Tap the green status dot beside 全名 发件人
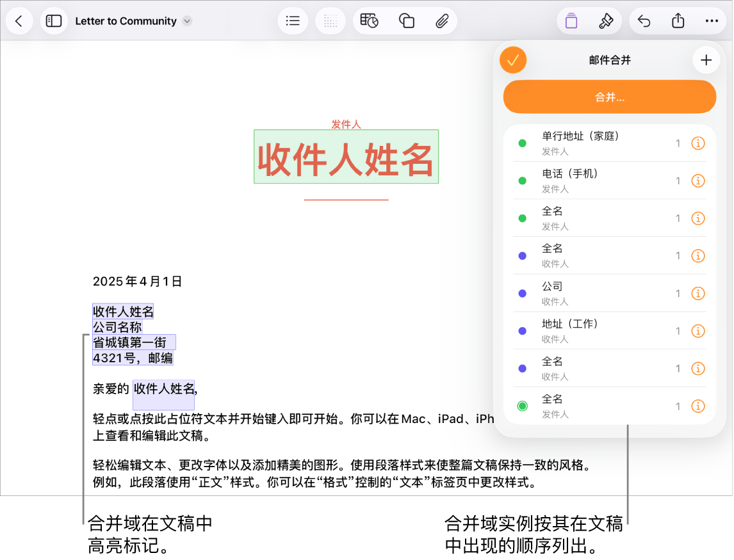This screenshot has width=734, height=560. click(x=522, y=218)
